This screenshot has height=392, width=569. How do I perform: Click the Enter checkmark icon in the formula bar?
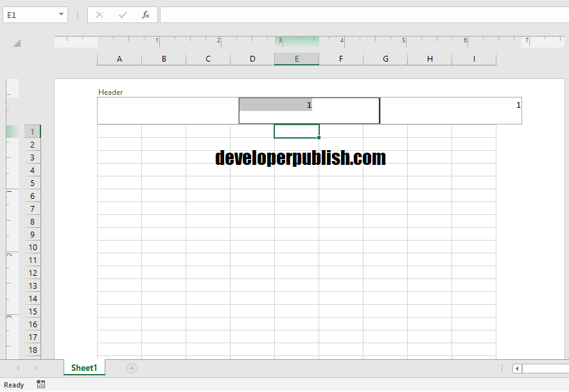tap(122, 14)
